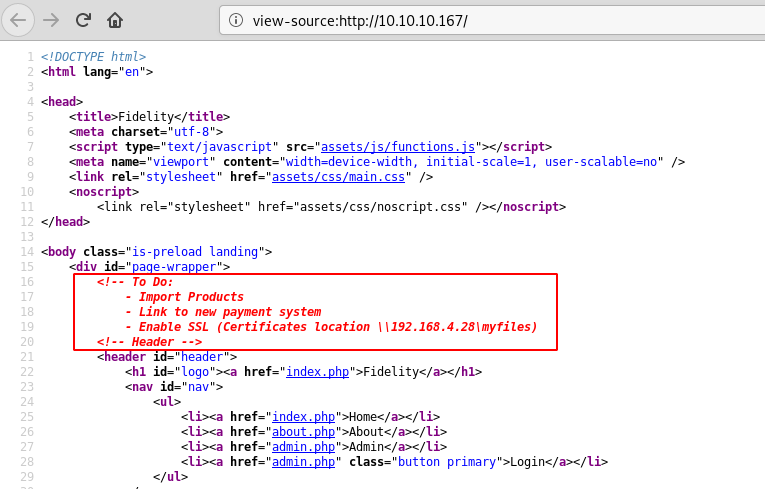This screenshot has width=765, height=489.
Task: Click the 'Header' comment on line 20
Action: pos(149,342)
